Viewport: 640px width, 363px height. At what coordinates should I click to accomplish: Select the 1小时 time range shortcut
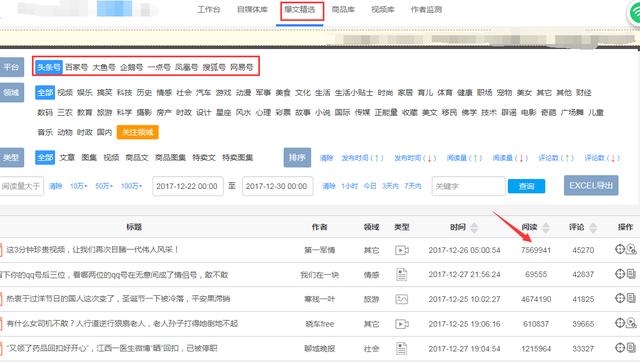tap(349, 186)
